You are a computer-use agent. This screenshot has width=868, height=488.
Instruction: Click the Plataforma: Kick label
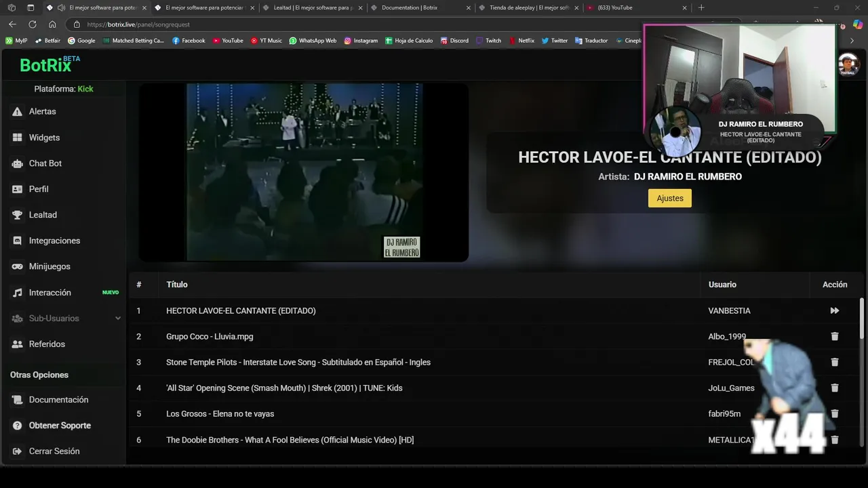point(64,89)
